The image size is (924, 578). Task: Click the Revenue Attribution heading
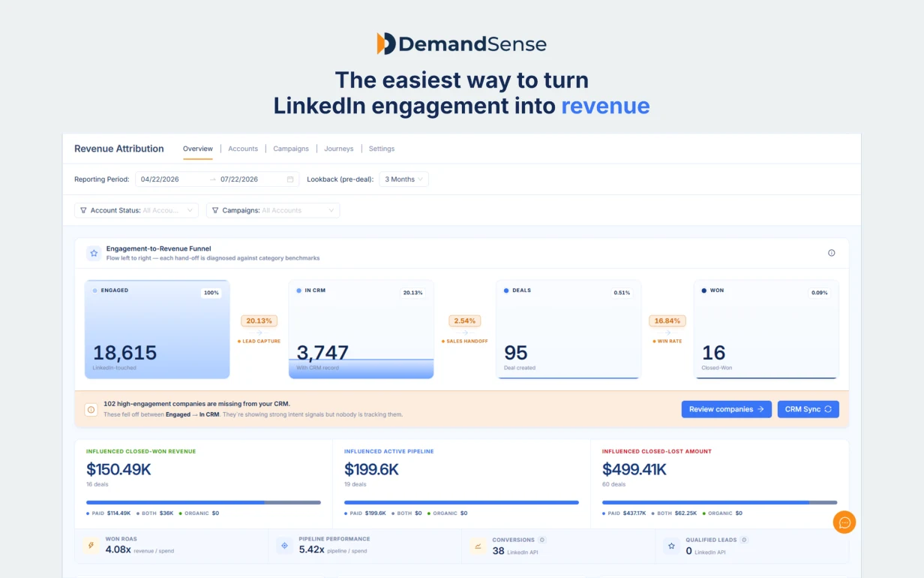119,149
